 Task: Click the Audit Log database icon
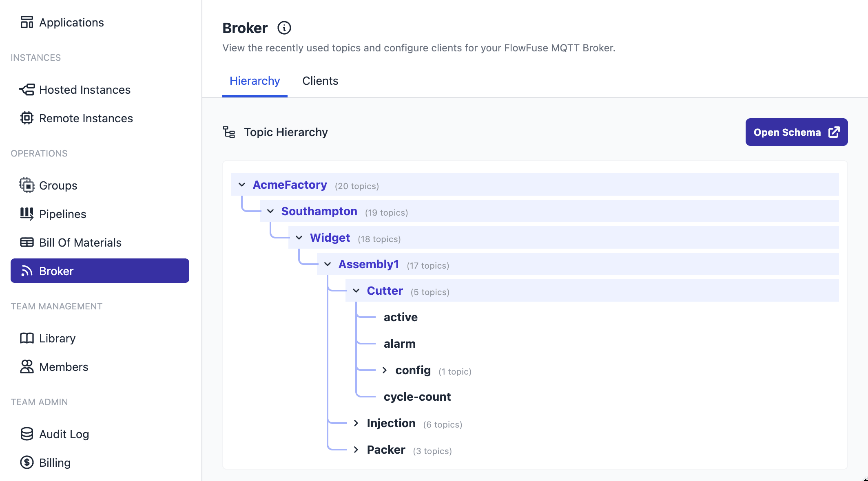pyautogui.click(x=27, y=434)
